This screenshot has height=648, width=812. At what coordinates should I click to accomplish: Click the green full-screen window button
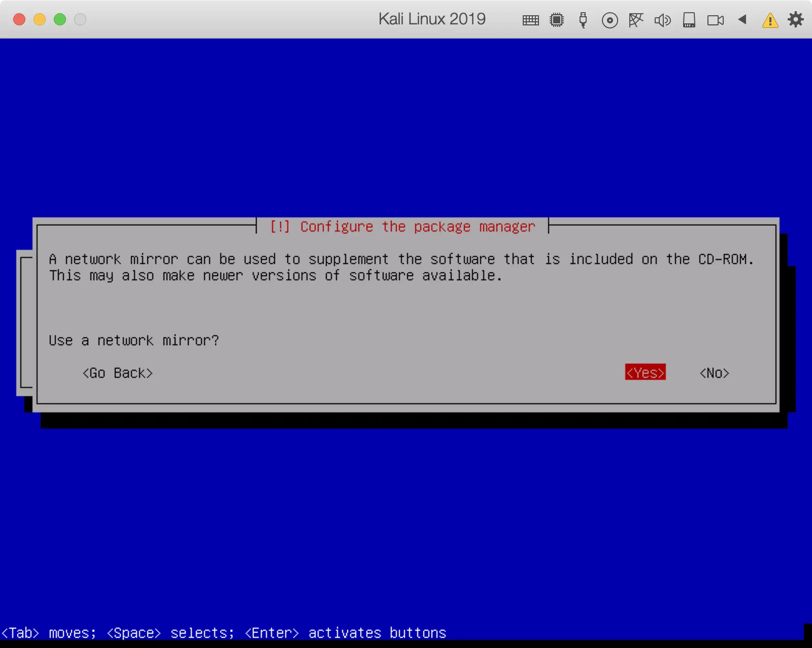tap(60, 19)
